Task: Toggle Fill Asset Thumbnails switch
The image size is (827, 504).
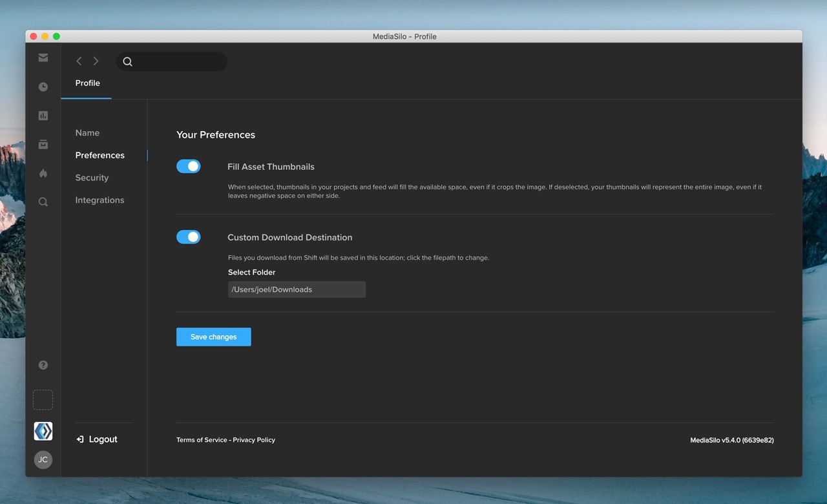Action: [x=189, y=166]
